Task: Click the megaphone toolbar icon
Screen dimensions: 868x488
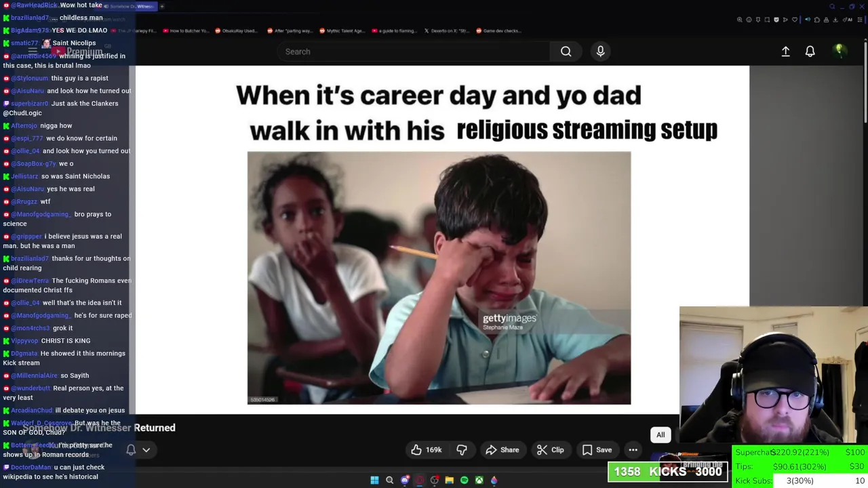Action: pyautogui.click(x=808, y=20)
